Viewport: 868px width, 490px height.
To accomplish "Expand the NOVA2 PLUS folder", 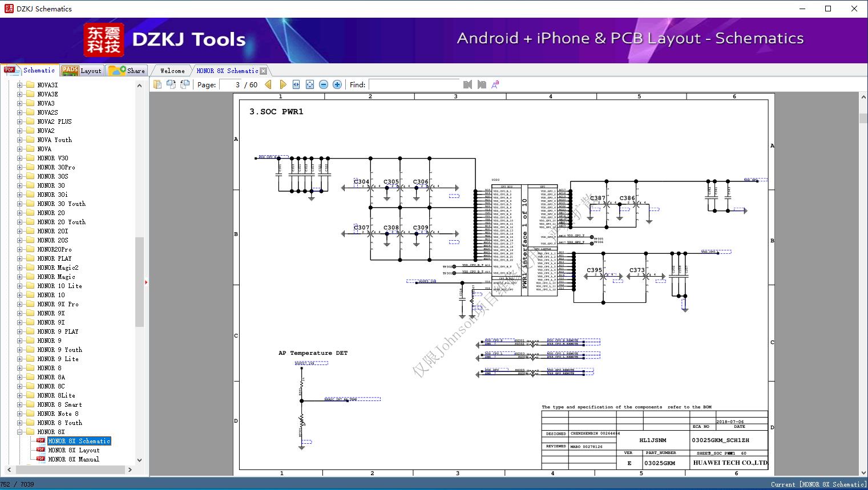I will coord(20,122).
